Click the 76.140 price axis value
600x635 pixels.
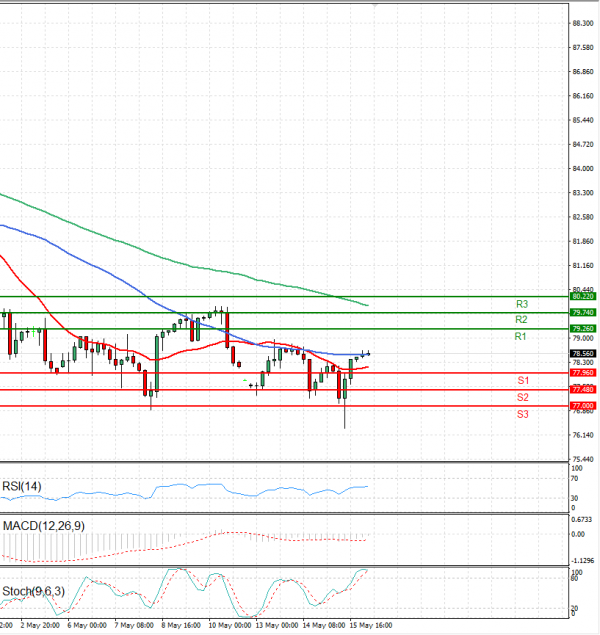pyautogui.click(x=583, y=435)
